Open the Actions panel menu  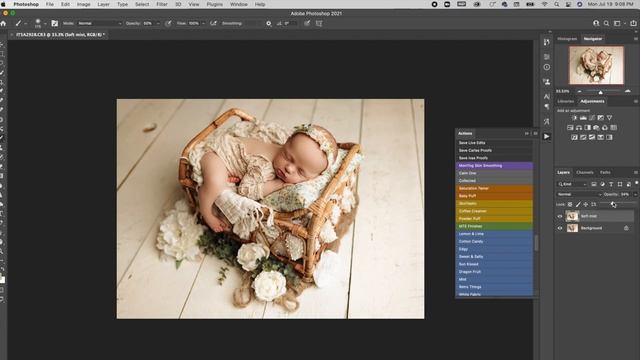click(535, 133)
